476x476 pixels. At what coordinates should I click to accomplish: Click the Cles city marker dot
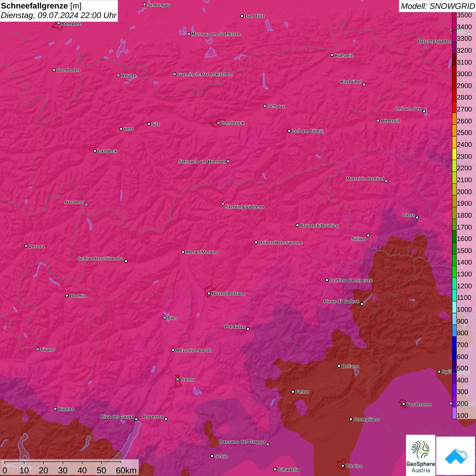165,318
